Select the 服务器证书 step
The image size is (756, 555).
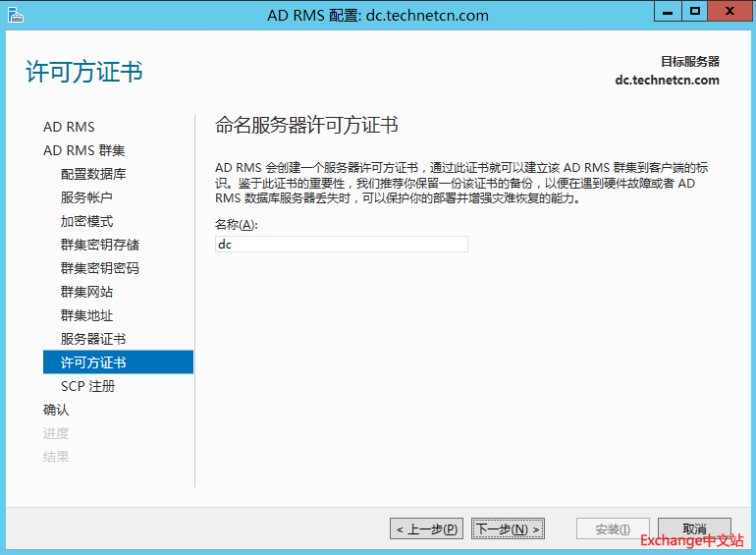click(93, 339)
